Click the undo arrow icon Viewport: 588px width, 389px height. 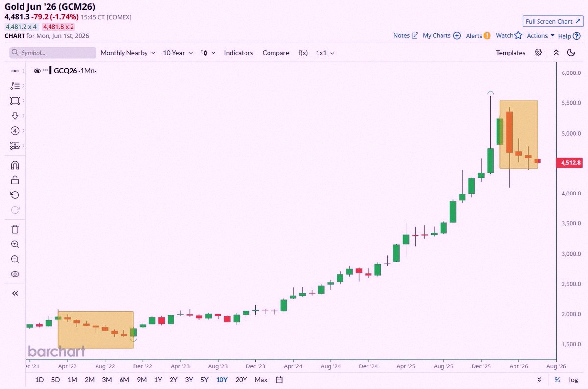(15, 195)
